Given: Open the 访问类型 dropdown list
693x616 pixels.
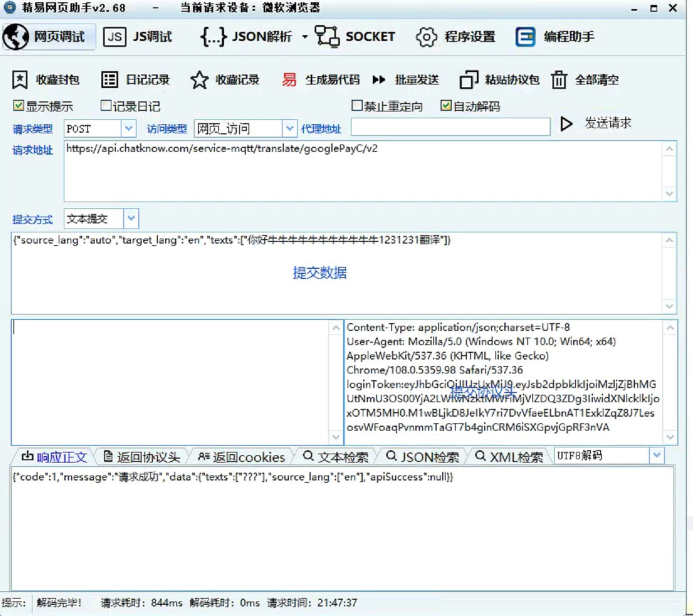Looking at the screenshot, I should [289, 129].
